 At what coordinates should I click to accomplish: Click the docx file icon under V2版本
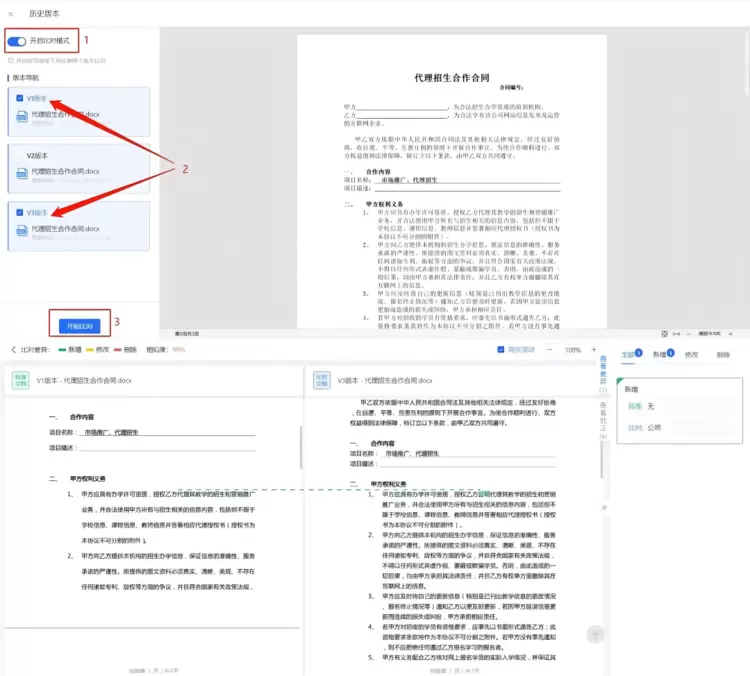click(x=22, y=172)
